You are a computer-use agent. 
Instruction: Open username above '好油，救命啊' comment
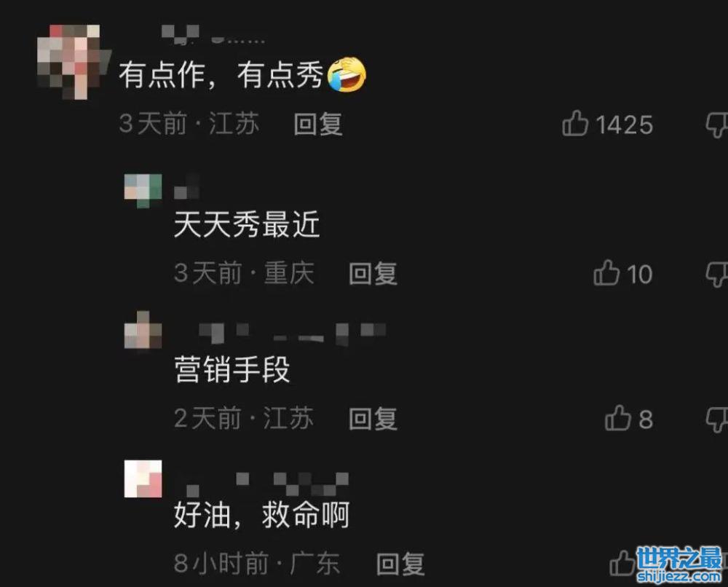267,484
